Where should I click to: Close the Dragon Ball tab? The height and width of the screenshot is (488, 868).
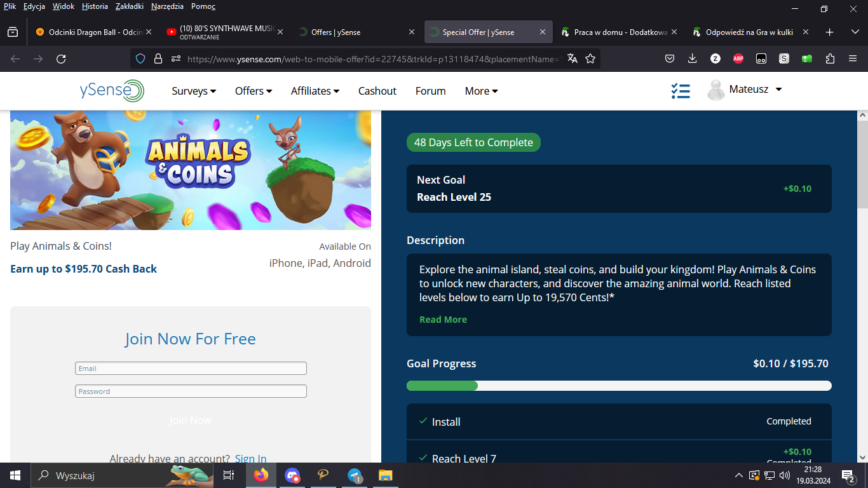point(149,32)
